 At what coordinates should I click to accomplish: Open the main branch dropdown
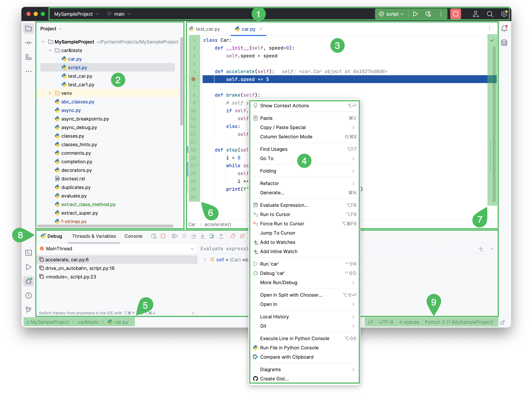[x=119, y=14]
